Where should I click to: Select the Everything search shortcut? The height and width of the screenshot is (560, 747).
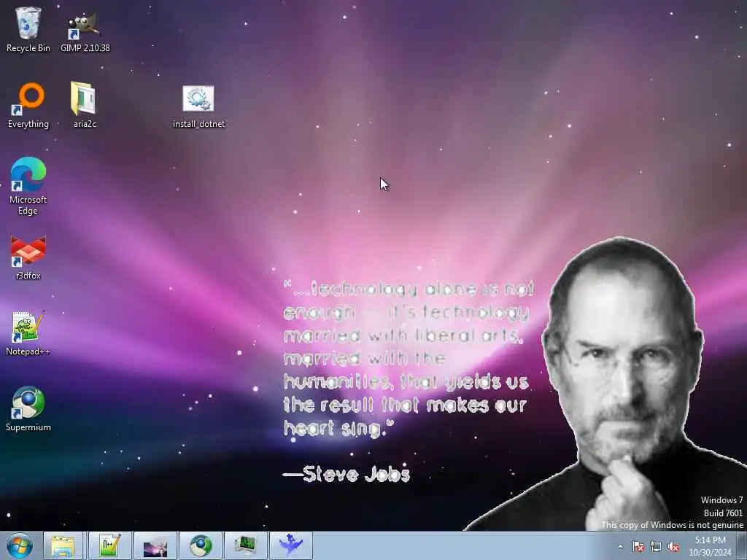[28, 105]
